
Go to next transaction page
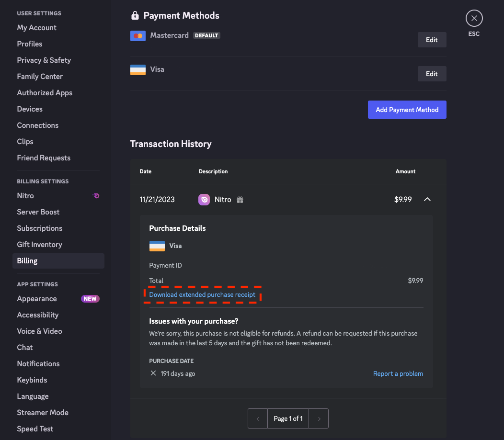pos(319,418)
